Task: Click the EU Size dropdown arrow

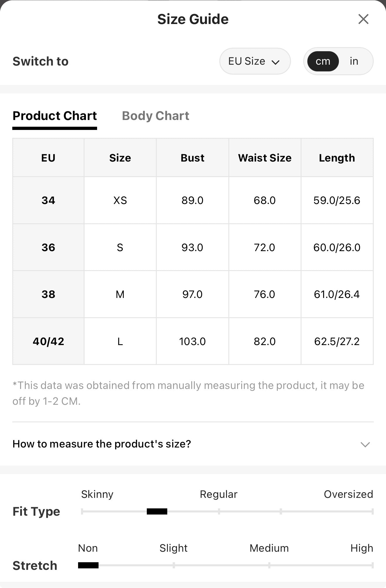Action: pyautogui.click(x=275, y=62)
